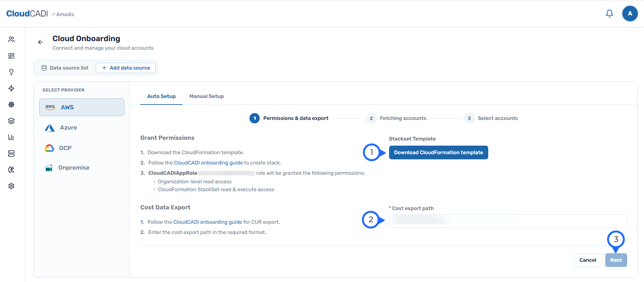
Task: Select GCP as the provider
Action: coord(82,148)
